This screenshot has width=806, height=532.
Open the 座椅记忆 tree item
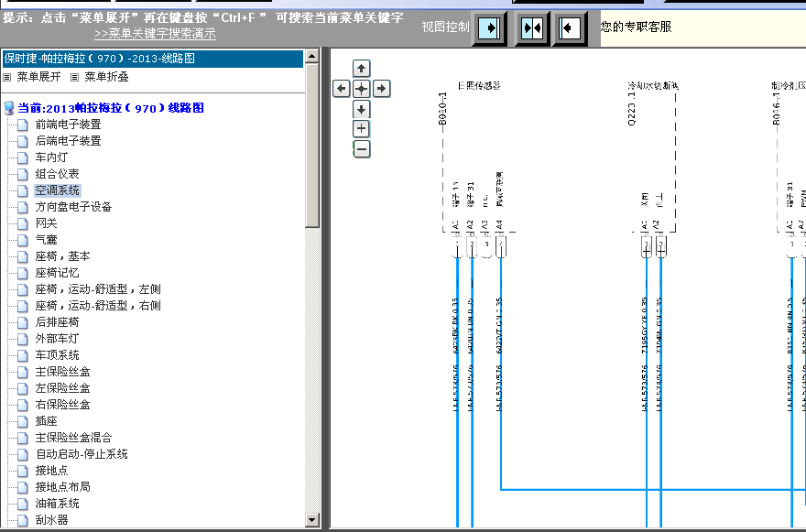point(57,273)
